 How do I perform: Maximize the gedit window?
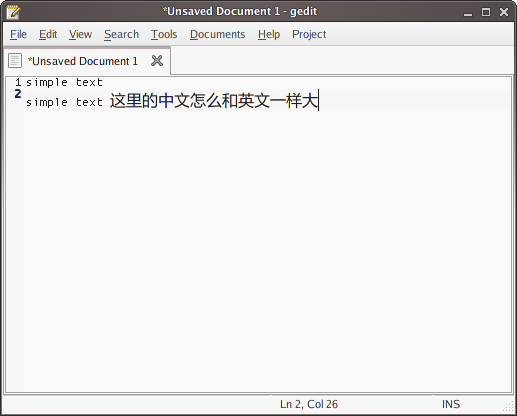(486, 12)
